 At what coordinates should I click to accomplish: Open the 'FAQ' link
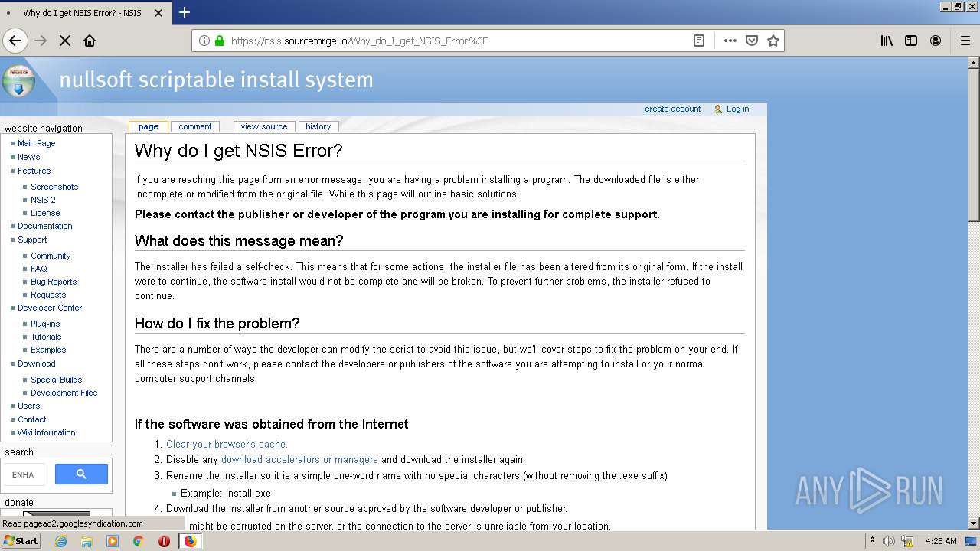(x=39, y=269)
